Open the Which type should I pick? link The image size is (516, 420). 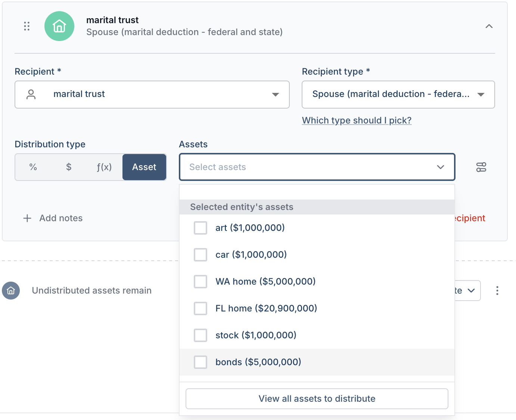coord(357,120)
